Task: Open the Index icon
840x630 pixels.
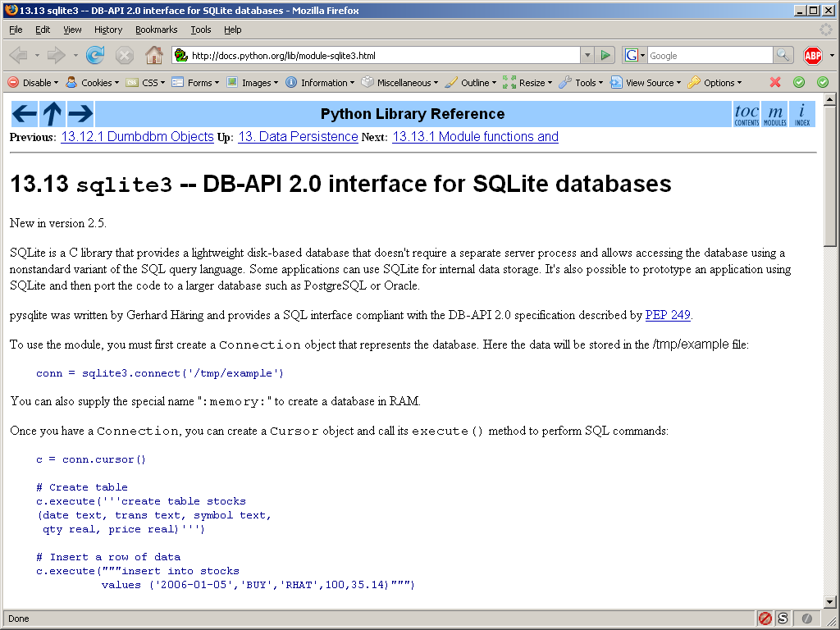Action: pyautogui.click(x=802, y=114)
